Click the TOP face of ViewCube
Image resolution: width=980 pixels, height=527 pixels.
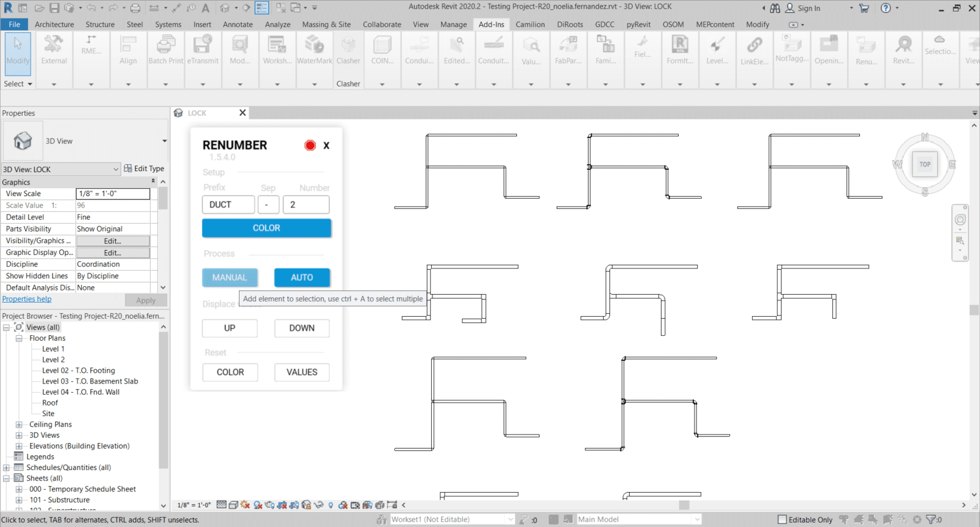pyautogui.click(x=925, y=164)
